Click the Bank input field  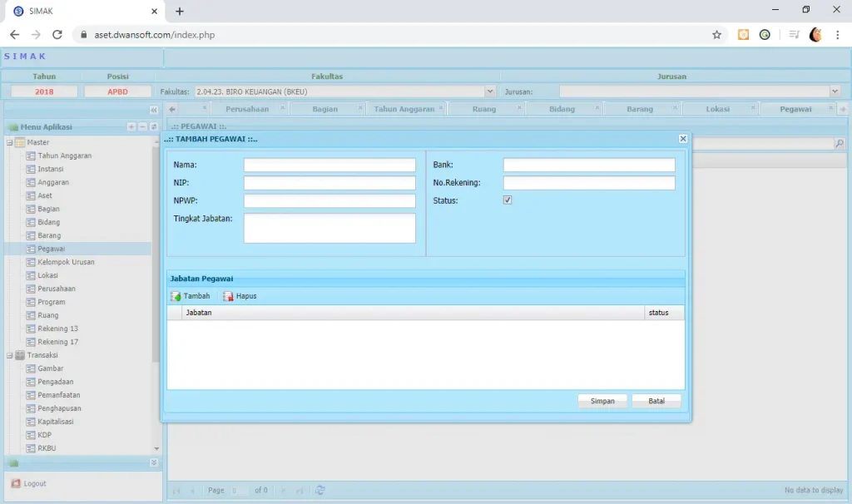(x=589, y=165)
